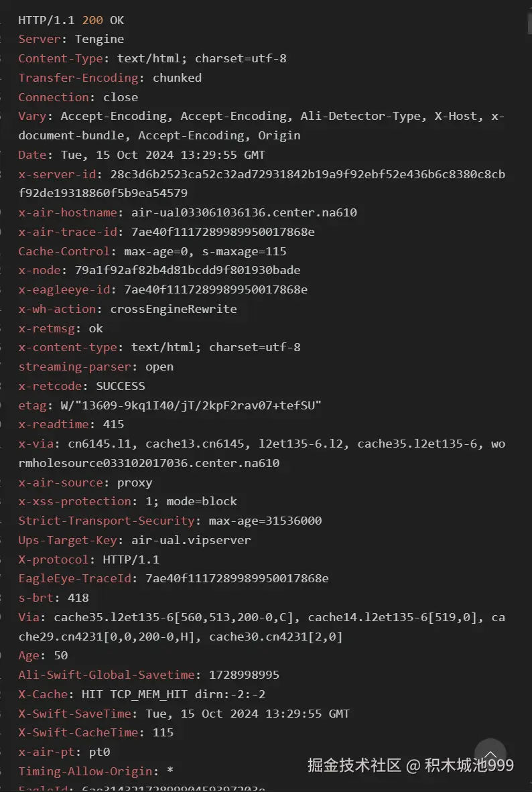Click the Server header name
Screen dimensions: 532x792
tap(40, 39)
